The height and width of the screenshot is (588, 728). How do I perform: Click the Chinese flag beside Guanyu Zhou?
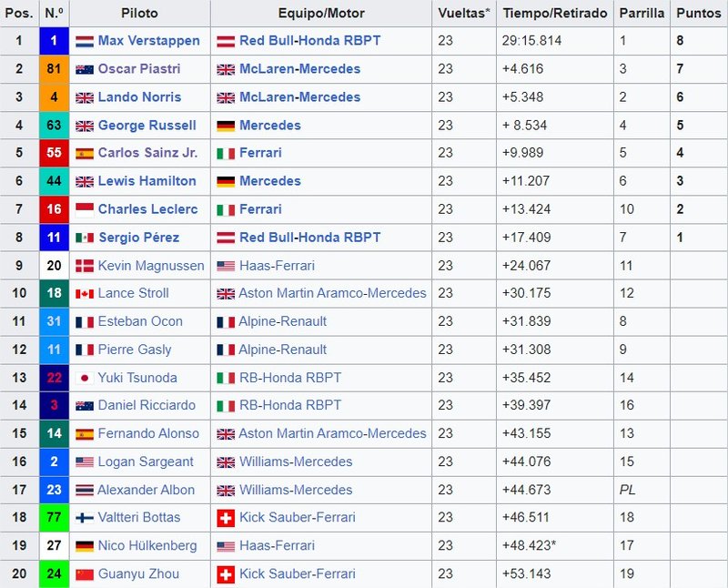[x=85, y=574]
